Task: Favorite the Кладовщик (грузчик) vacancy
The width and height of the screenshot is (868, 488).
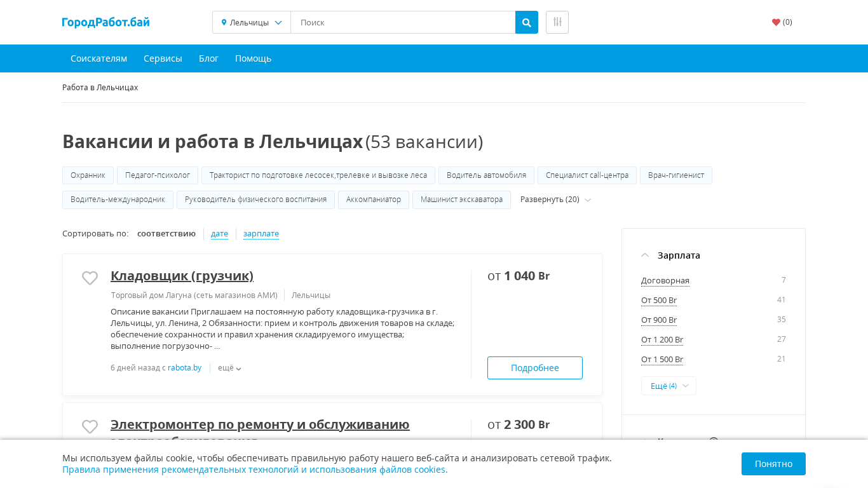Action: (x=90, y=278)
